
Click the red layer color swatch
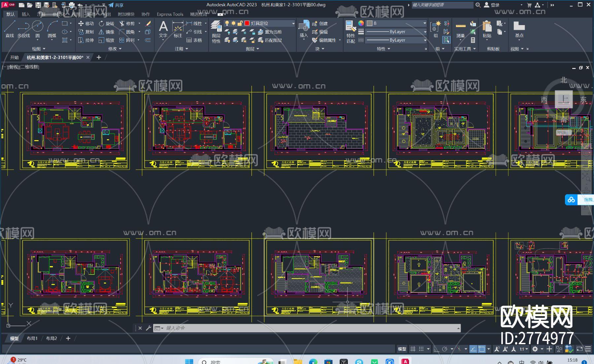247,23
